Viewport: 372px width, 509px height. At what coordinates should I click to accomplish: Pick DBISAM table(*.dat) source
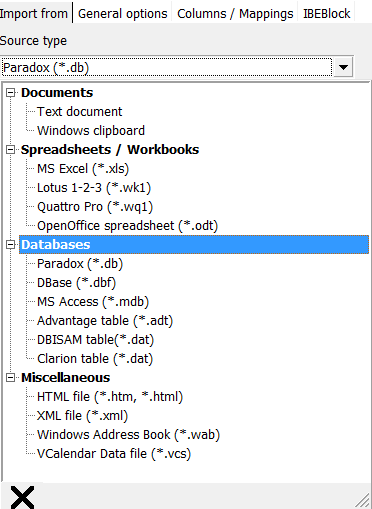point(96,340)
